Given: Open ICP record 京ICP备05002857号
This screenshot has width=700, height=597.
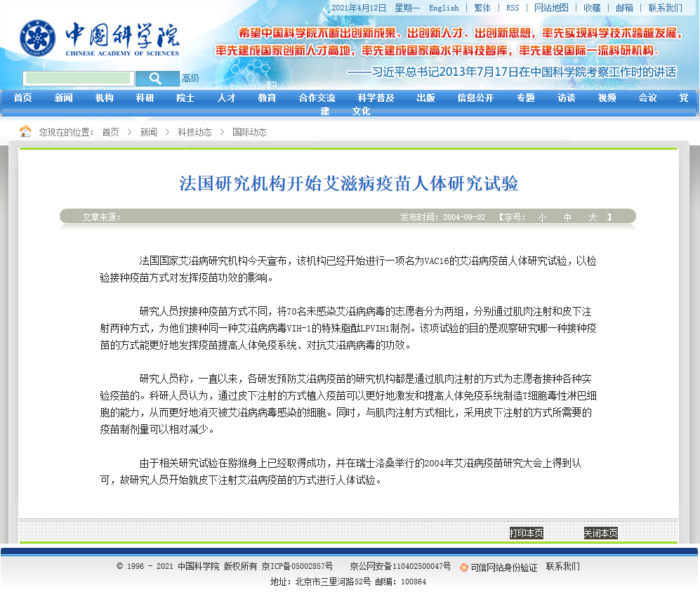Looking at the screenshot, I should [297, 566].
